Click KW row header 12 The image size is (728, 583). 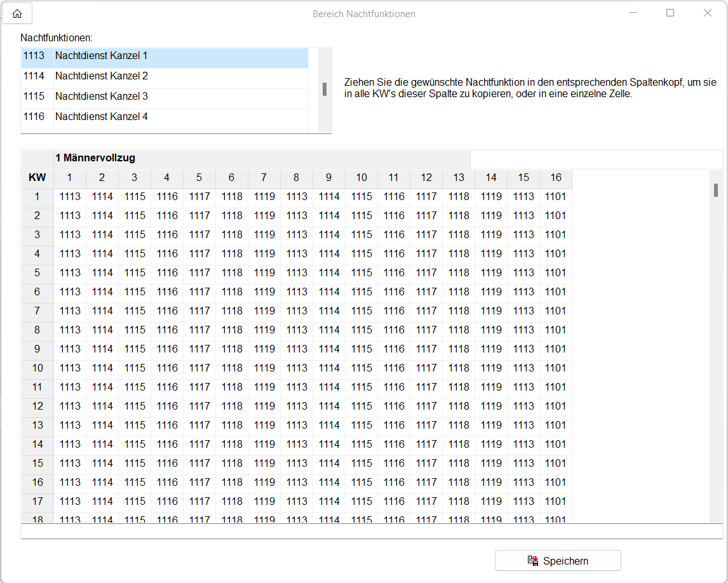(37, 406)
